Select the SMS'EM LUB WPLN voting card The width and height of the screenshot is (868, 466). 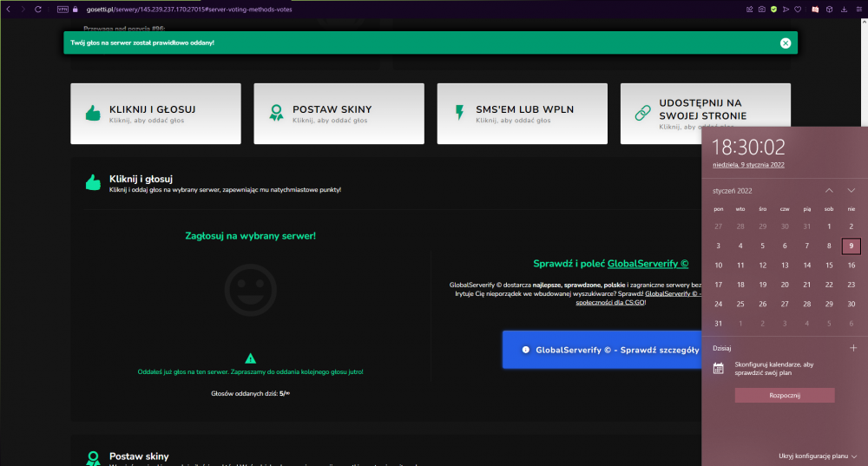pos(522,114)
